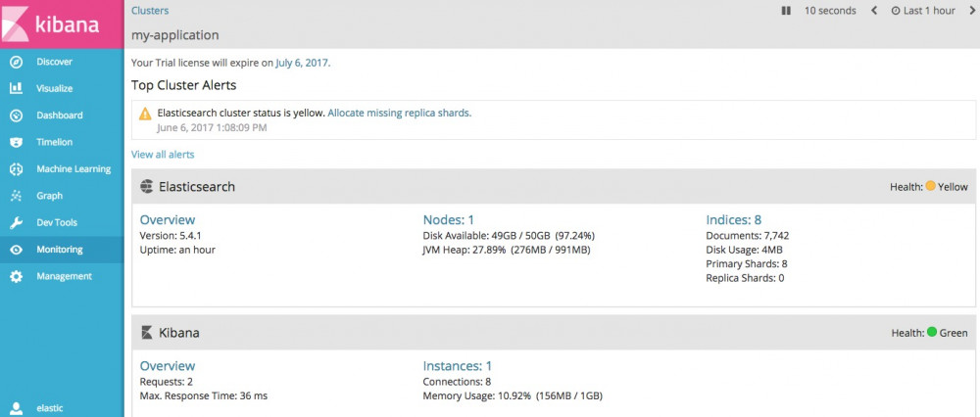Click the Elasticsearch section title
The width and height of the screenshot is (980, 417).
[197, 186]
